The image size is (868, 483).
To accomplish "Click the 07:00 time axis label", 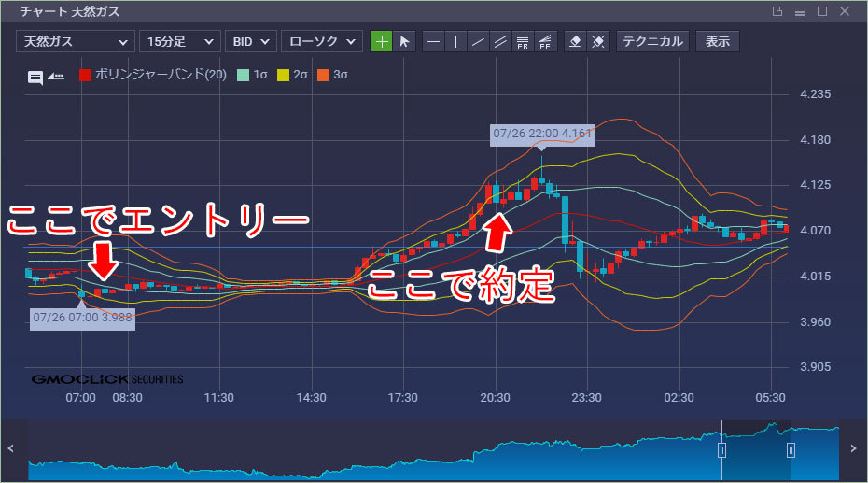I will [81, 398].
